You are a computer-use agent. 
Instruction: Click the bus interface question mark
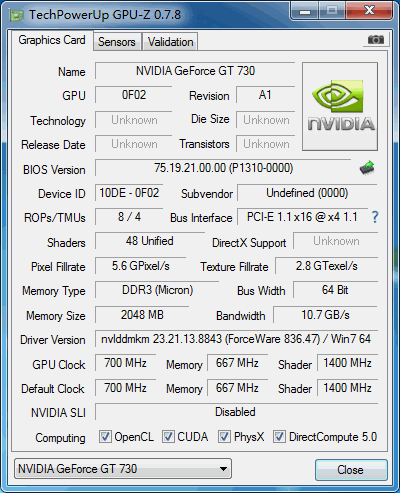coord(375,217)
